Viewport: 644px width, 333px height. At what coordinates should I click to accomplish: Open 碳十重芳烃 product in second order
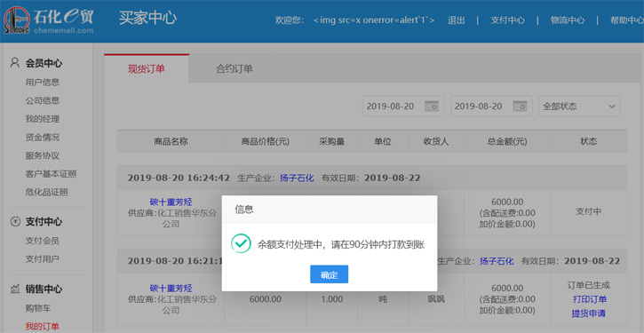click(x=171, y=288)
